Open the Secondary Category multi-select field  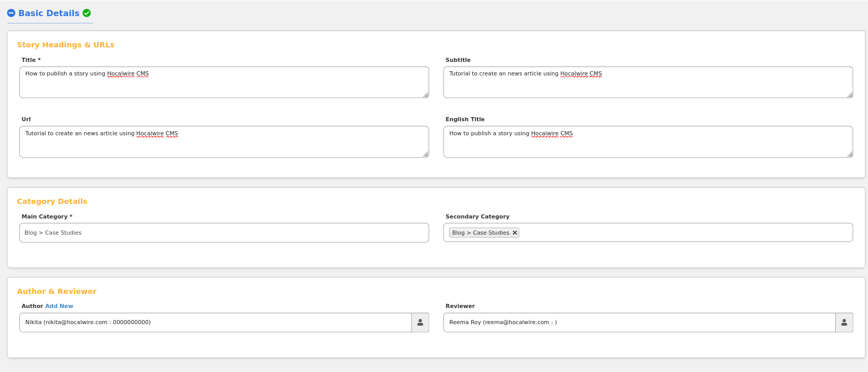click(676, 233)
